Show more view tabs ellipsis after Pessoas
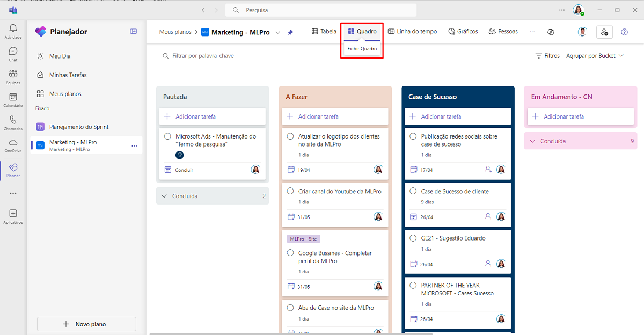 click(x=532, y=32)
